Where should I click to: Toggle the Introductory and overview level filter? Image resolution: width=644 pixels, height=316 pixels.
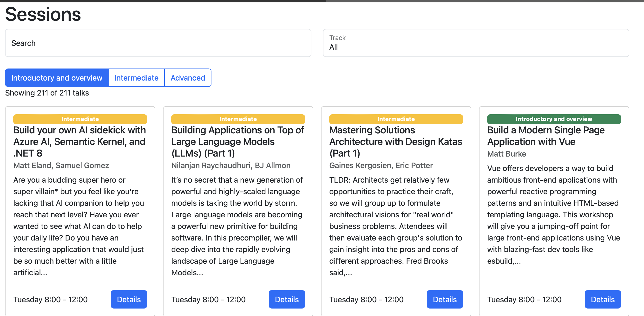[x=57, y=78]
